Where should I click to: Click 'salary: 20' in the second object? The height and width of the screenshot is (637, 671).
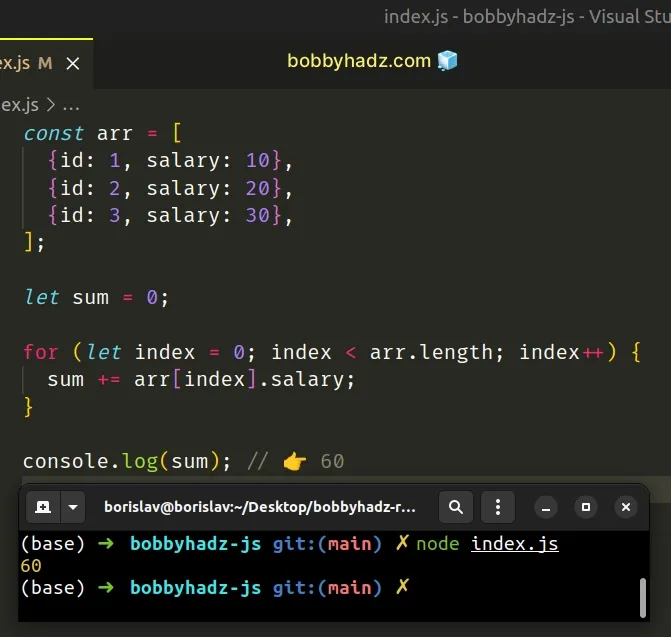click(208, 188)
